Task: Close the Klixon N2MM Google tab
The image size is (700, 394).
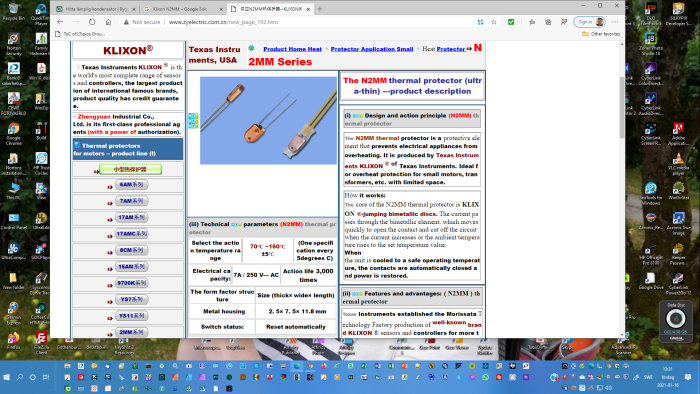Action: pyautogui.click(x=221, y=9)
